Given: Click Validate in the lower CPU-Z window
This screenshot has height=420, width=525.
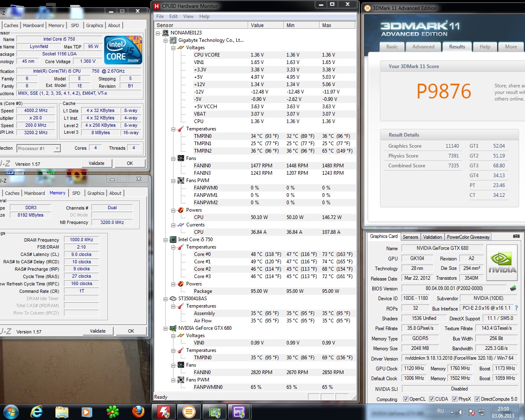Looking at the screenshot, I should click(98, 331).
